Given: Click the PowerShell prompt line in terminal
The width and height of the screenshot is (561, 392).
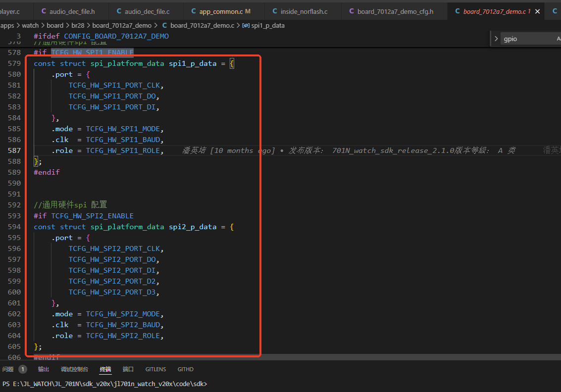Looking at the screenshot, I should click(x=104, y=384).
